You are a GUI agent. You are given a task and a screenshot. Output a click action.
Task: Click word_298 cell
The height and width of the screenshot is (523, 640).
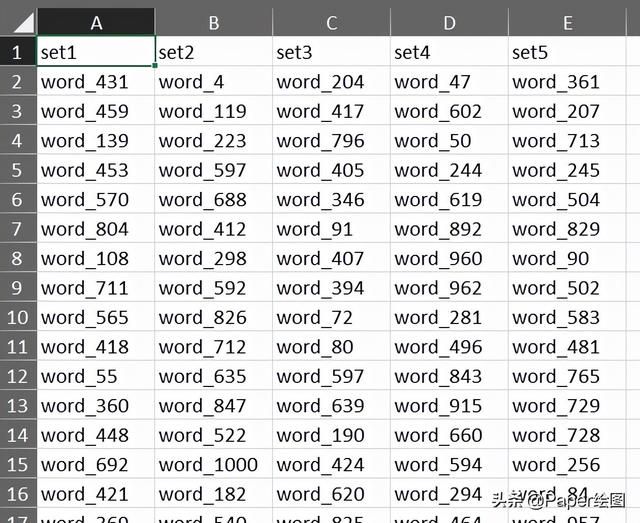pos(213,258)
